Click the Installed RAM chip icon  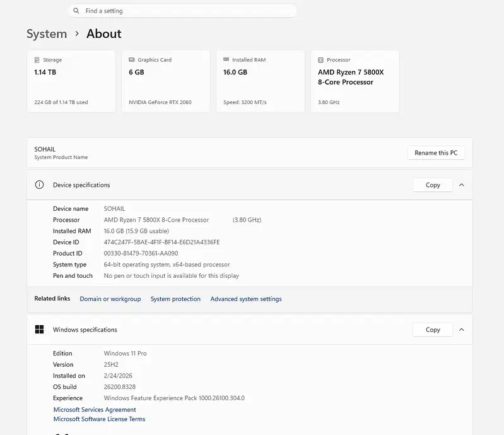tap(226, 59)
